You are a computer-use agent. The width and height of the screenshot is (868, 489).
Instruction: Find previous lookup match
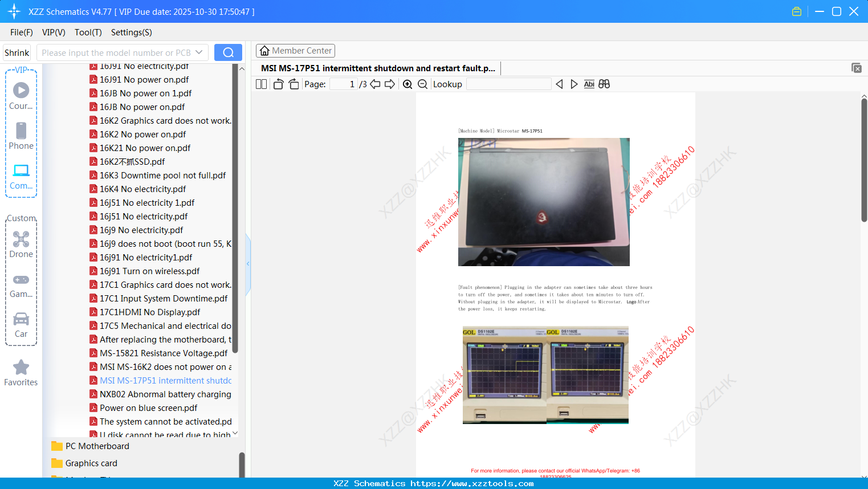[x=559, y=84]
